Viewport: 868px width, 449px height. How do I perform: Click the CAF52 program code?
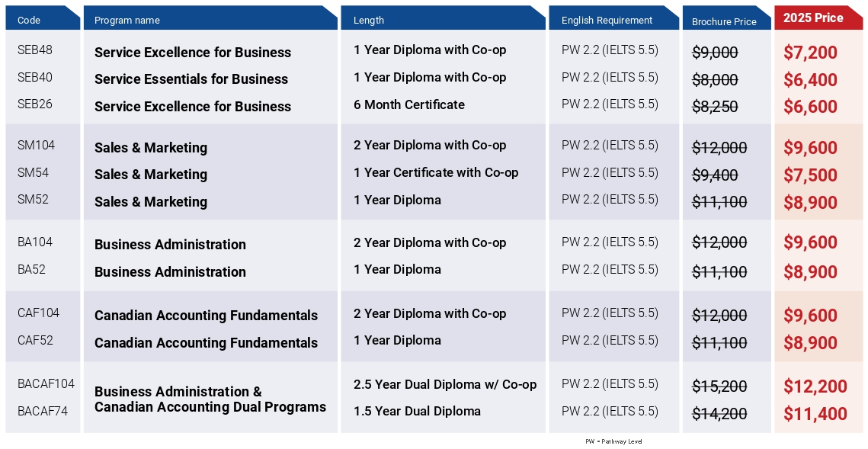(x=36, y=341)
